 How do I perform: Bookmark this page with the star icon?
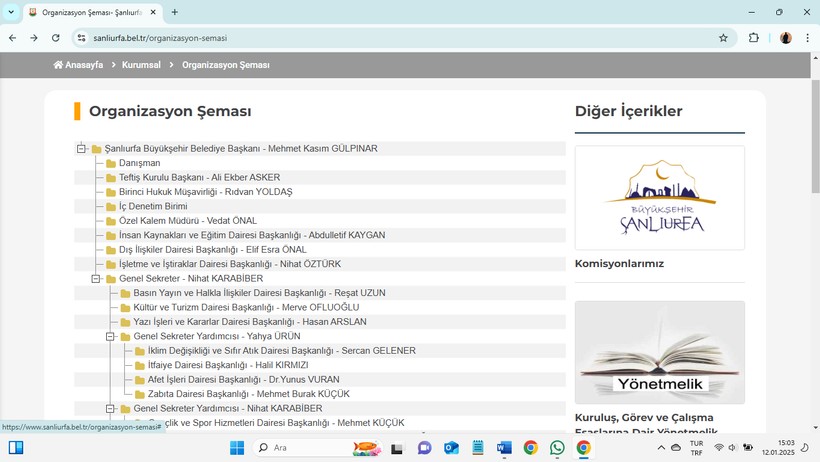723,38
